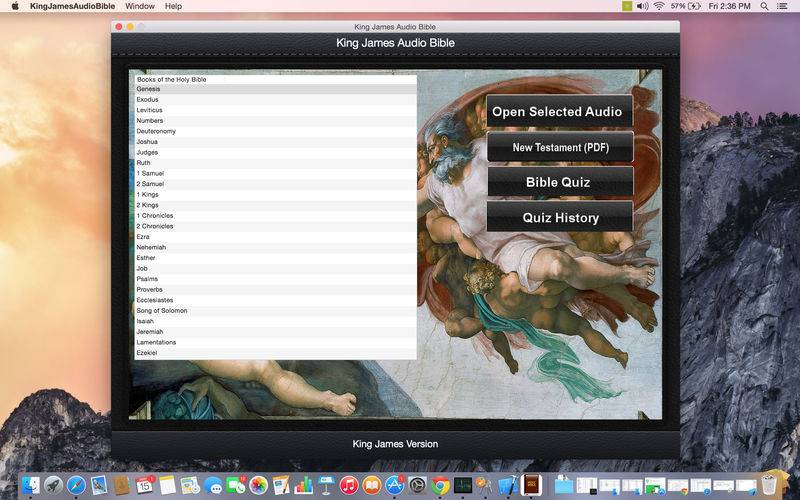
Task: Click the Open Selected Audio button
Action: (559, 112)
